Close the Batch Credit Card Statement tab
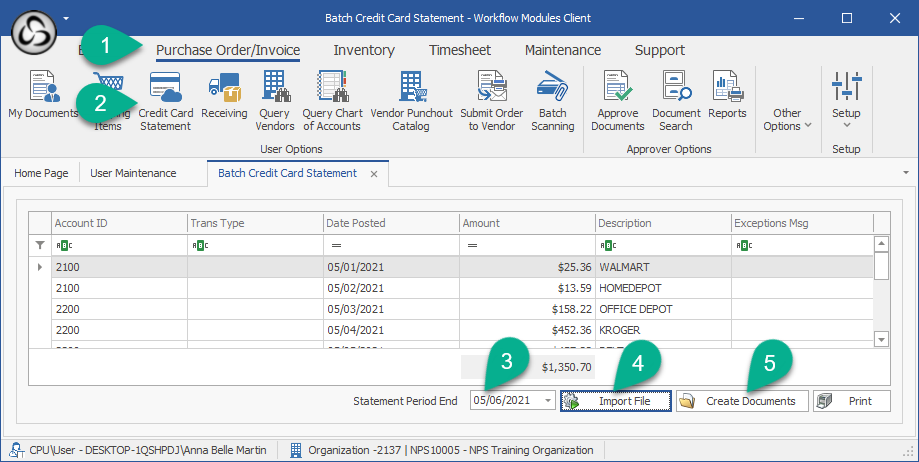 click(x=374, y=174)
